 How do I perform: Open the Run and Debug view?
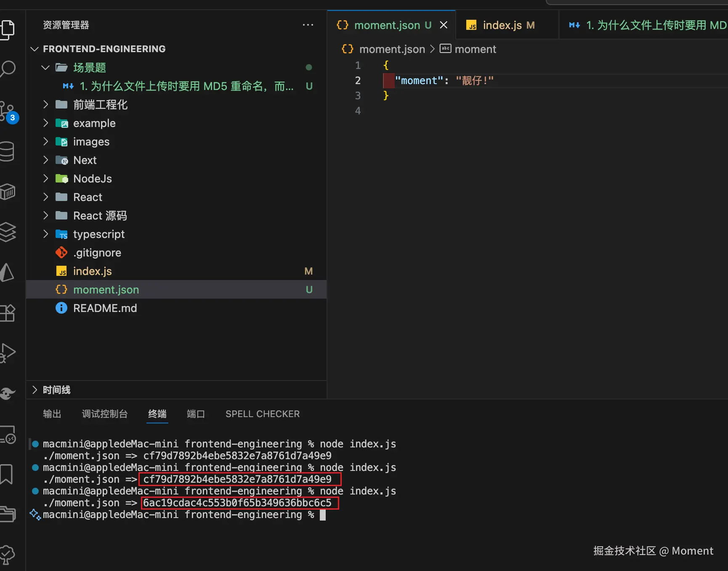(8, 353)
